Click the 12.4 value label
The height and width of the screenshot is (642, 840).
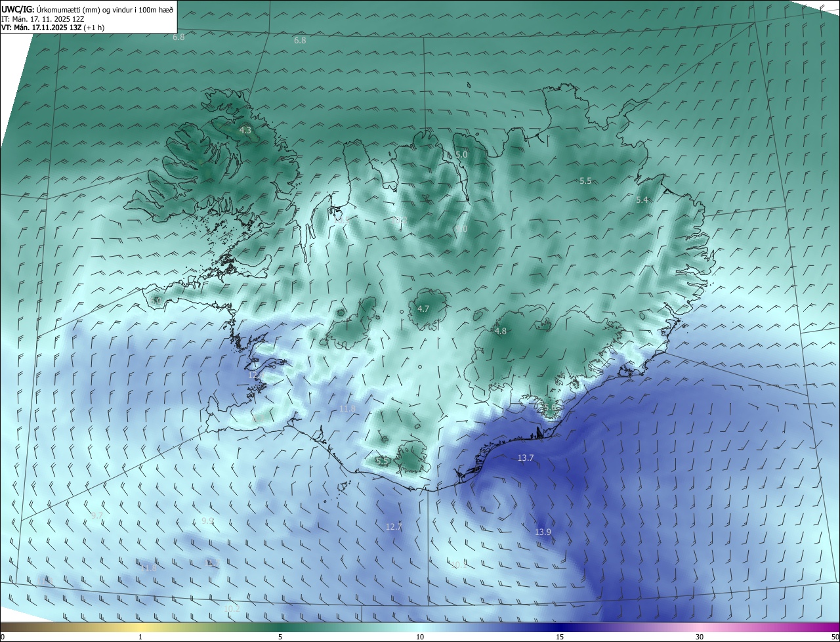(255, 375)
